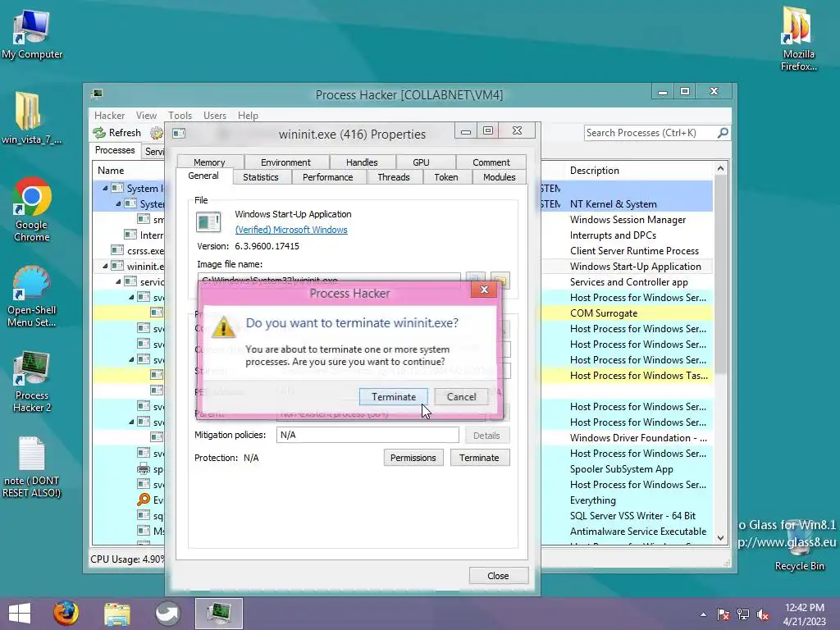Cancel the terminate confirmation dialog
The height and width of the screenshot is (630, 840).
461,397
